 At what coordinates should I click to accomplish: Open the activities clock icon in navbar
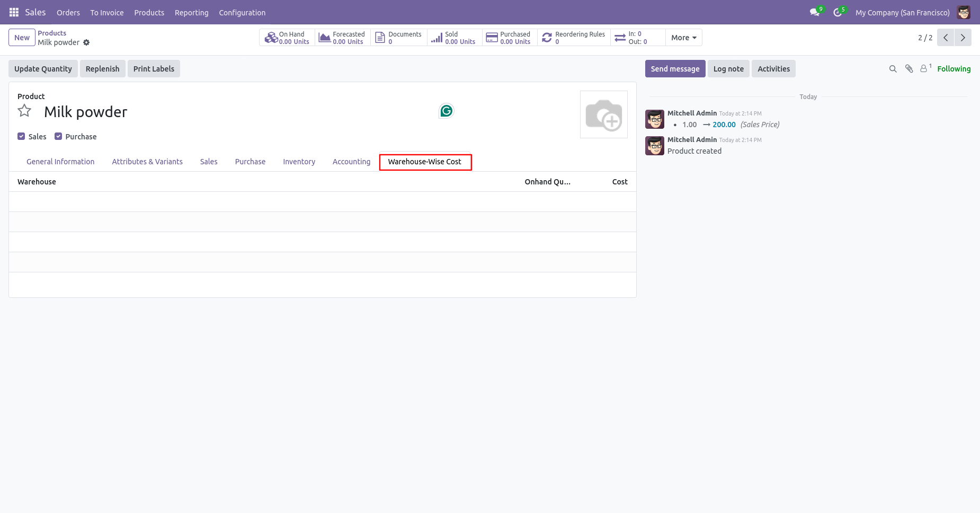coord(838,12)
